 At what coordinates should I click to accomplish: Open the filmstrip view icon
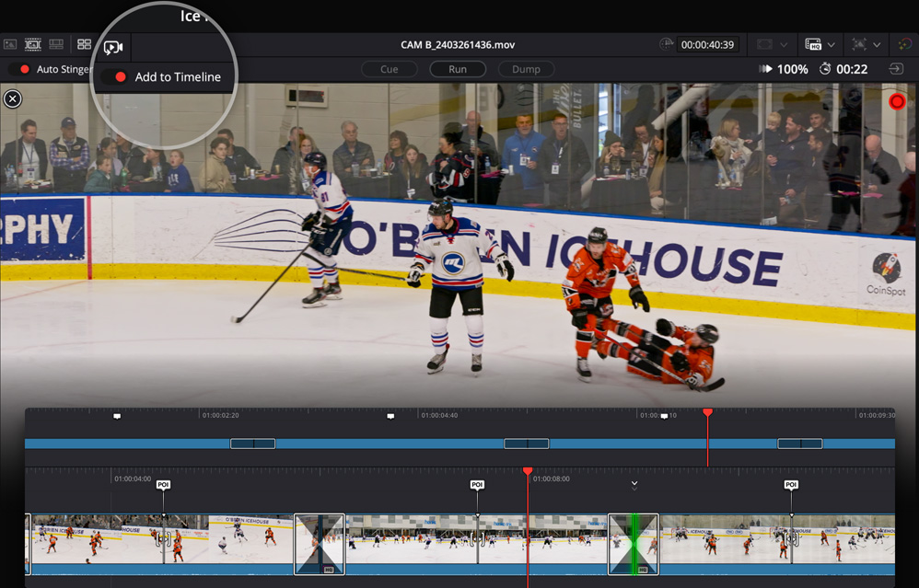(x=33, y=44)
